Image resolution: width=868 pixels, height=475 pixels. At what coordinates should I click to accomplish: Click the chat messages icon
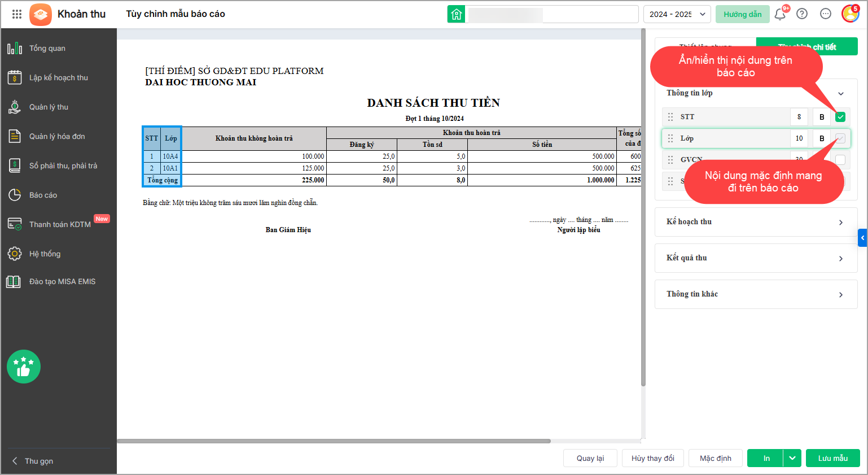pyautogui.click(x=826, y=14)
